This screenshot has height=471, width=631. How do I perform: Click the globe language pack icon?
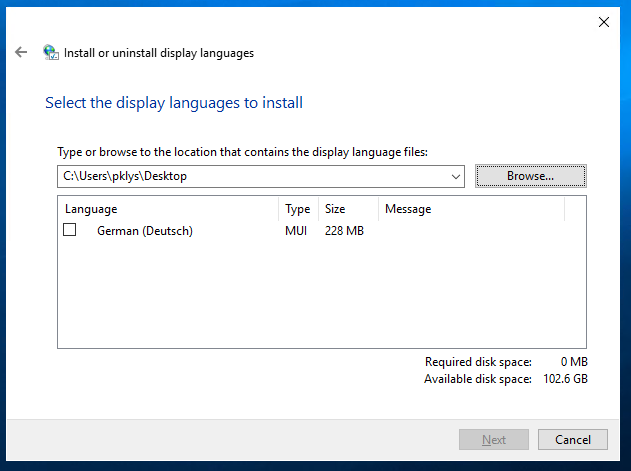pos(51,53)
